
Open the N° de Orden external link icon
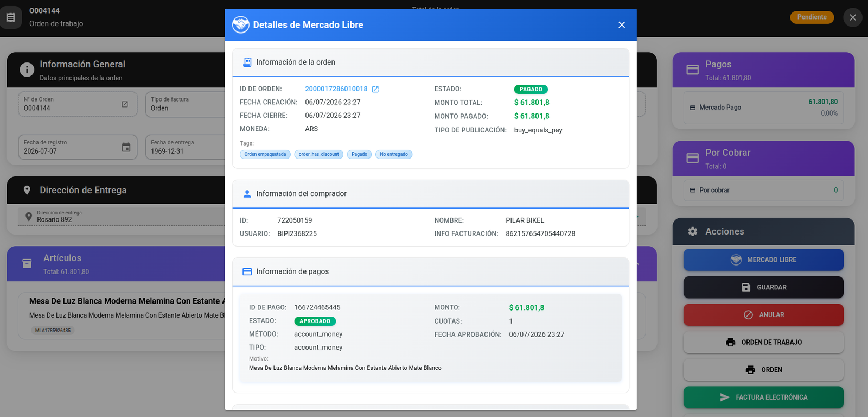coord(125,104)
